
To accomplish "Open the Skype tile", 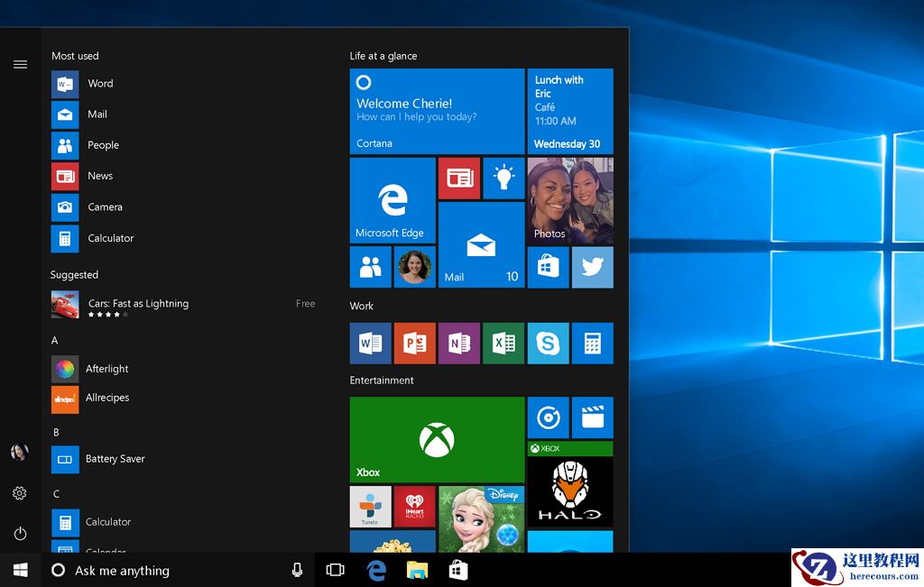I will 547,344.
